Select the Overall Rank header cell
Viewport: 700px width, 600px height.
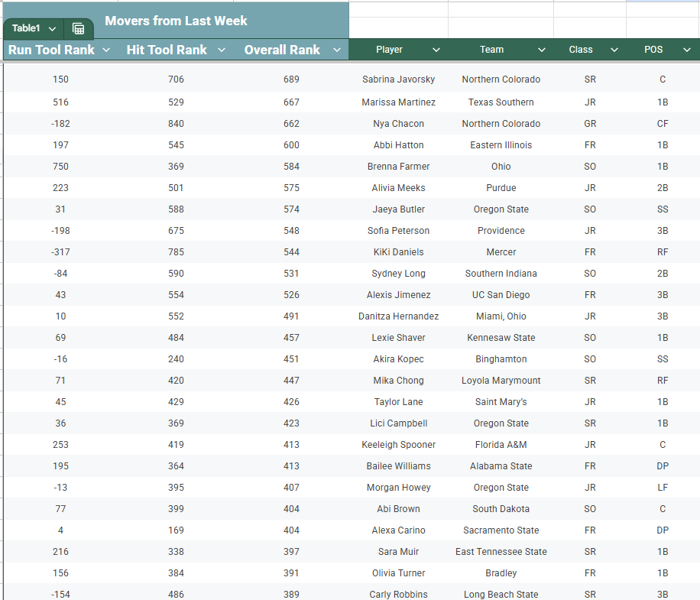(291, 50)
